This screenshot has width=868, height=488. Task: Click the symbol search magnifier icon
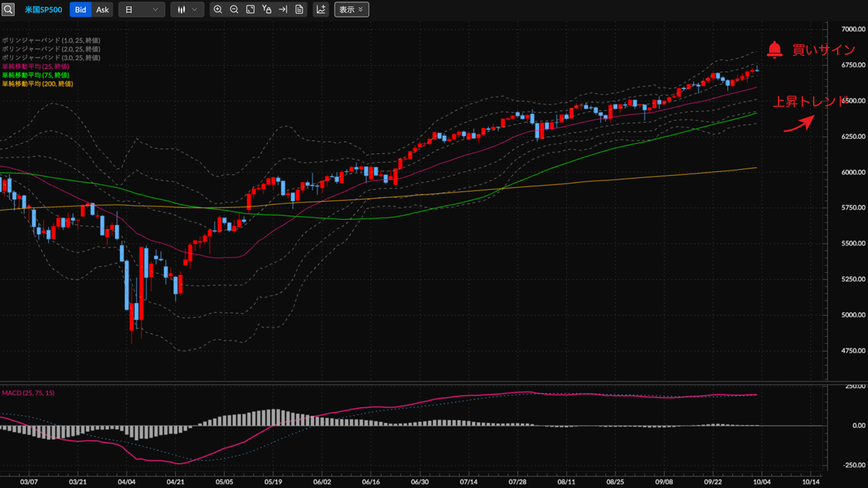8,9
